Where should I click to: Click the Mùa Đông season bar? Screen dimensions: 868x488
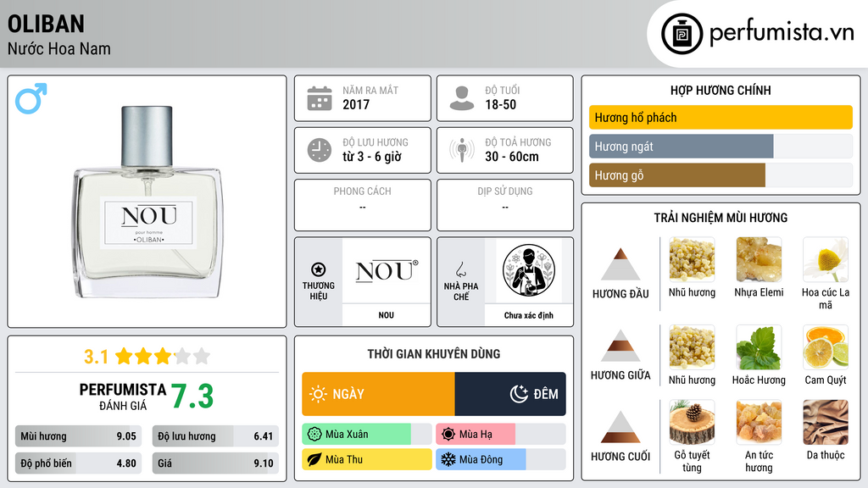501,459
